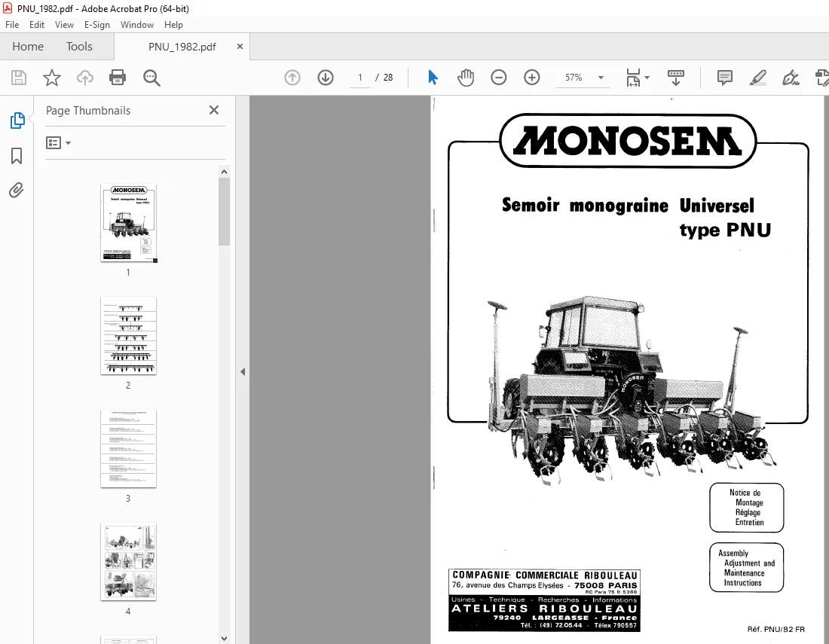Viewport: 829px width, 644px height.
Task: Open thumbnail options dropdown menu
Action: [58, 142]
